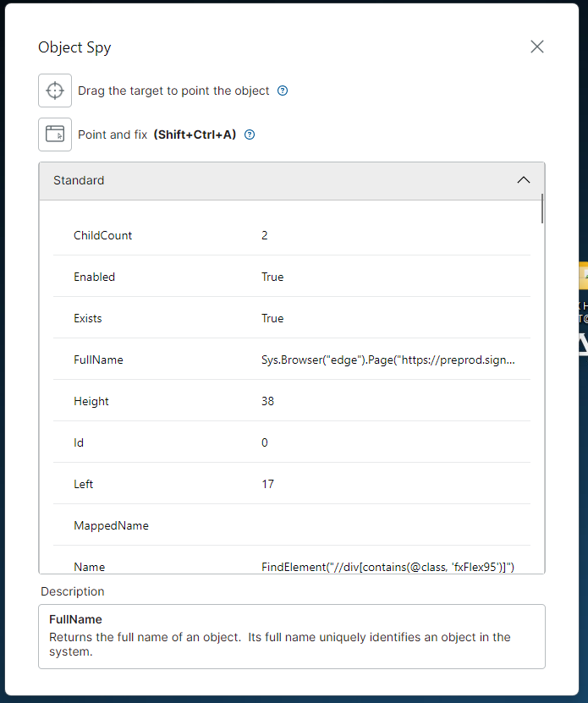Screen dimensions: 588x703
Task: Click the Standard section header
Action: (x=292, y=181)
